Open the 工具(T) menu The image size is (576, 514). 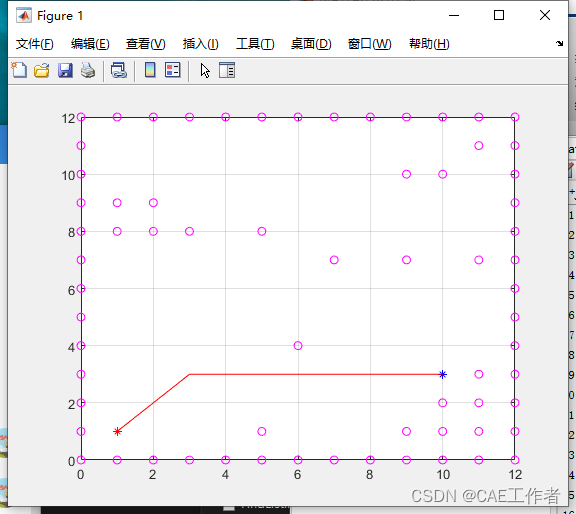[255, 44]
